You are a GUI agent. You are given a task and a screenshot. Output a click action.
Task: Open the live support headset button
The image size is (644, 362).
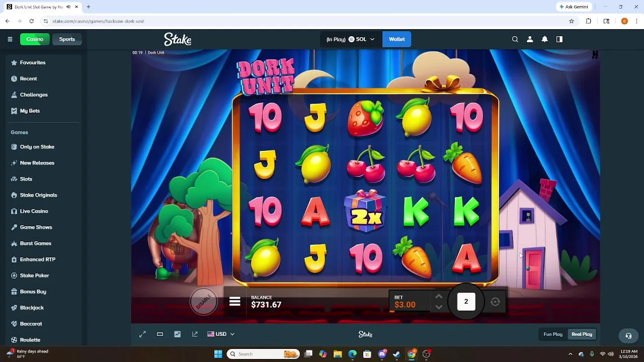click(628, 335)
